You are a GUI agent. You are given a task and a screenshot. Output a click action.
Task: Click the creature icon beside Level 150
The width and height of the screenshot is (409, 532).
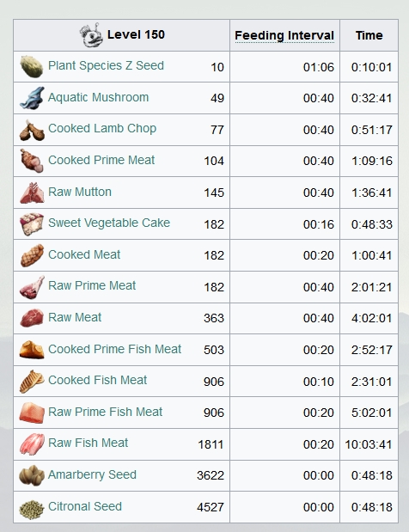[92, 35]
